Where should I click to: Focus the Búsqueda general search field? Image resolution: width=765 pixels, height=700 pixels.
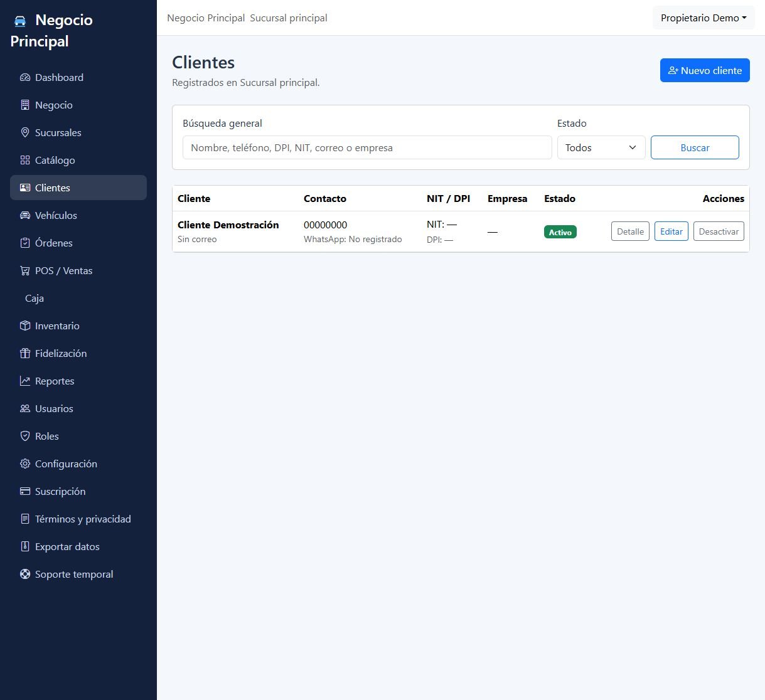pos(367,147)
